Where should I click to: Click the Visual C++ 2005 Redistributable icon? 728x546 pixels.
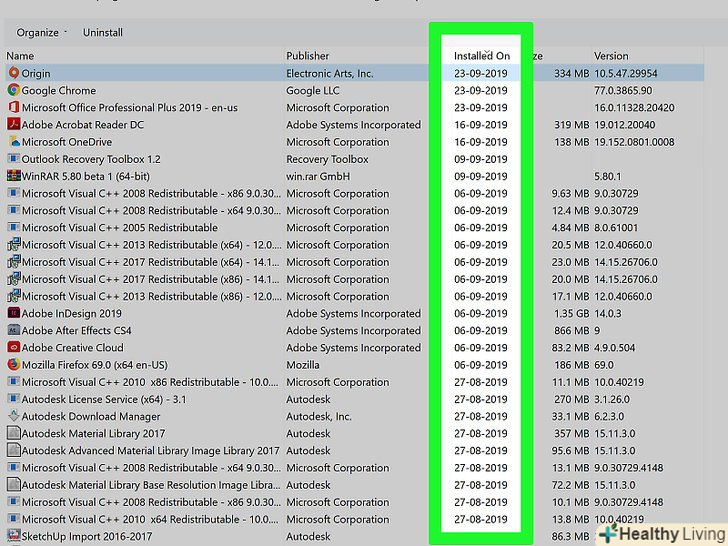(x=13, y=228)
